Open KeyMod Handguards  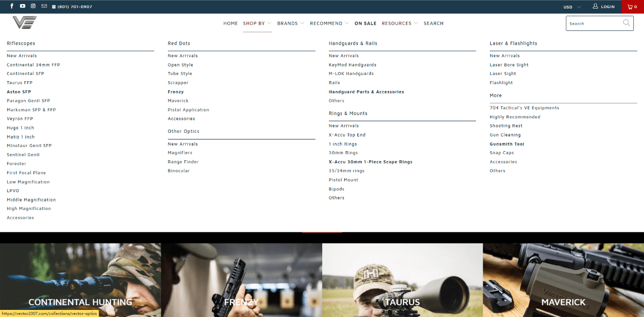tap(353, 65)
